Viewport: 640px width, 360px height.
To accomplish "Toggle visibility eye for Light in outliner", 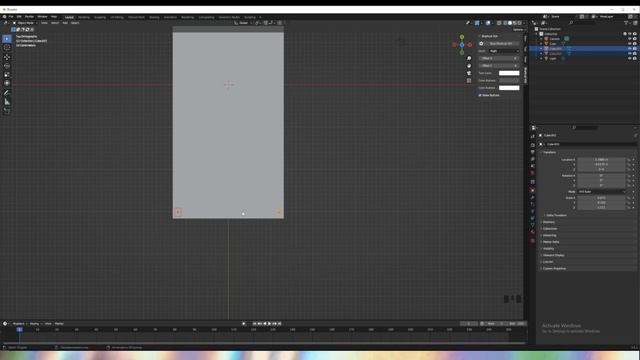I will pos(629,58).
